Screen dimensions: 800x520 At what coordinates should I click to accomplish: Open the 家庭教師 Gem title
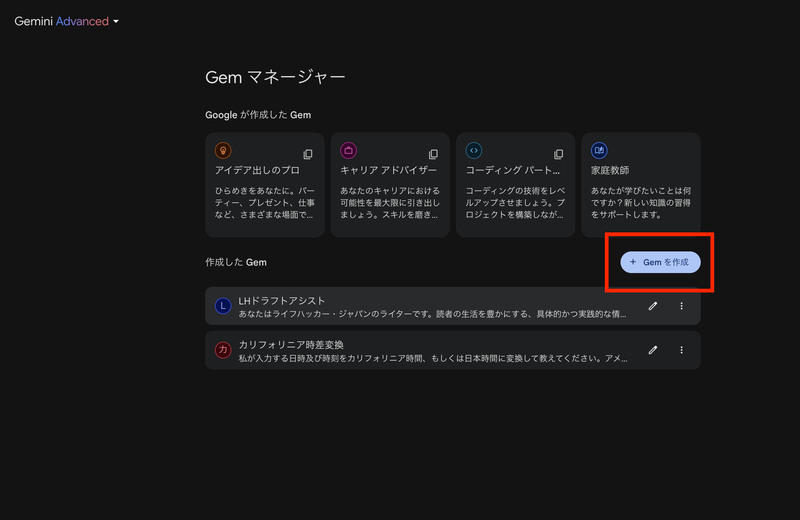pyautogui.click(x=610, y=171)
